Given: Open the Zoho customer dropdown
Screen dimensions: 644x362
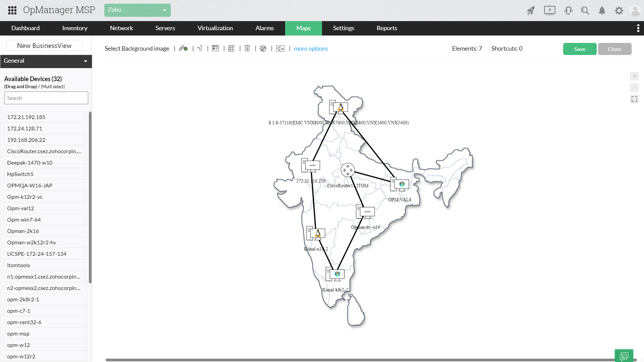Looking at the screenshot, I should (137, 10).
